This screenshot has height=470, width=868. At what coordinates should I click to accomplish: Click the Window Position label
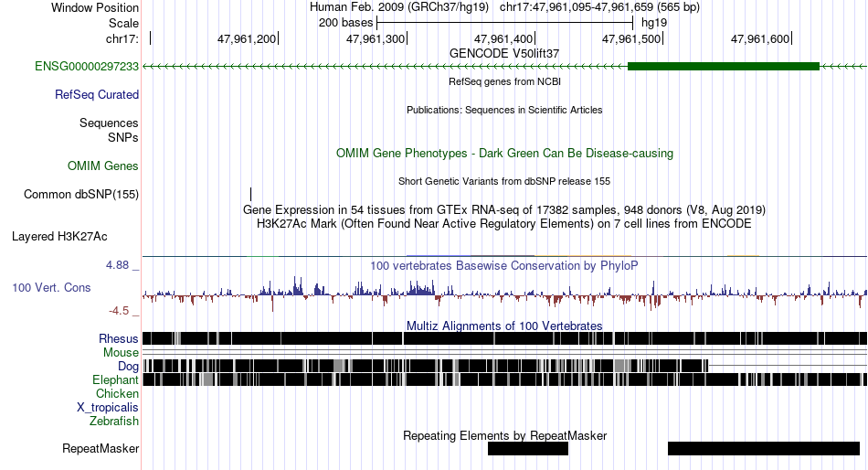(x=95, y=7)
